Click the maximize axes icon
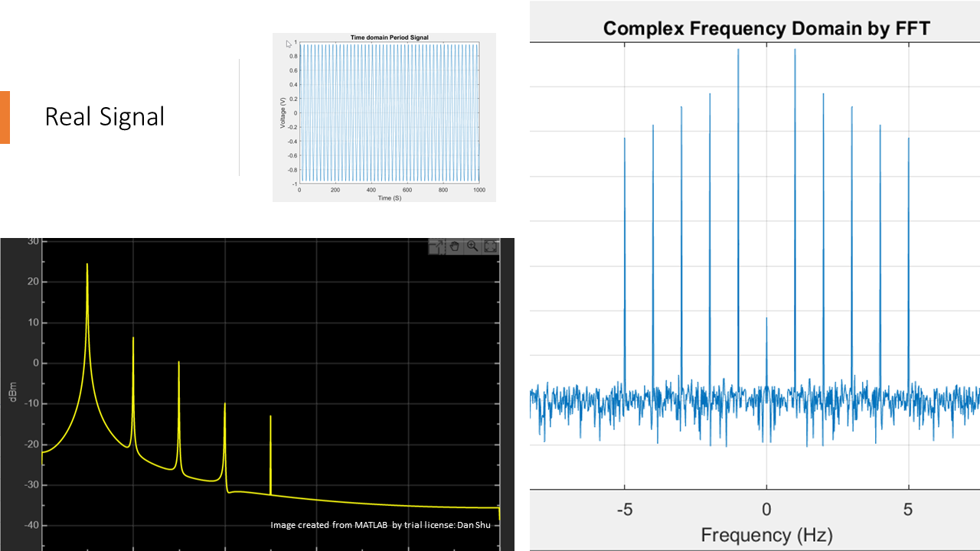This screenshot has width=980, height=551. pyautogui.click(x=490, y=246)
